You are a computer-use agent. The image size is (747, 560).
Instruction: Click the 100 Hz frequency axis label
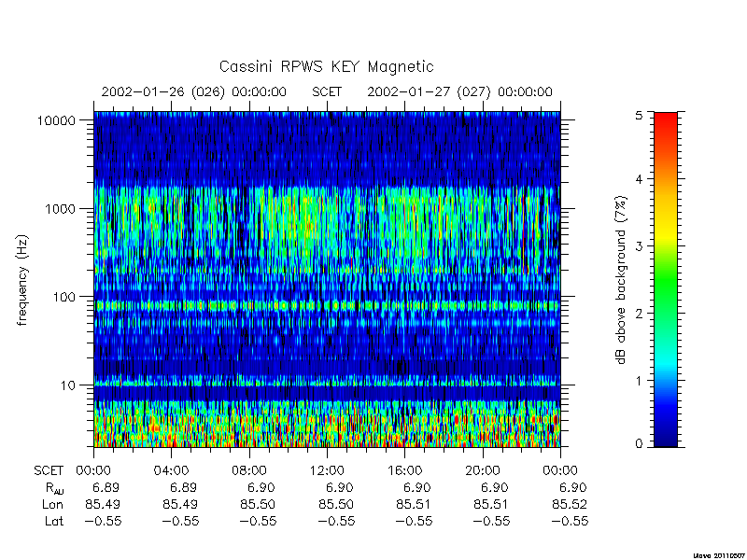click(64, 297)
